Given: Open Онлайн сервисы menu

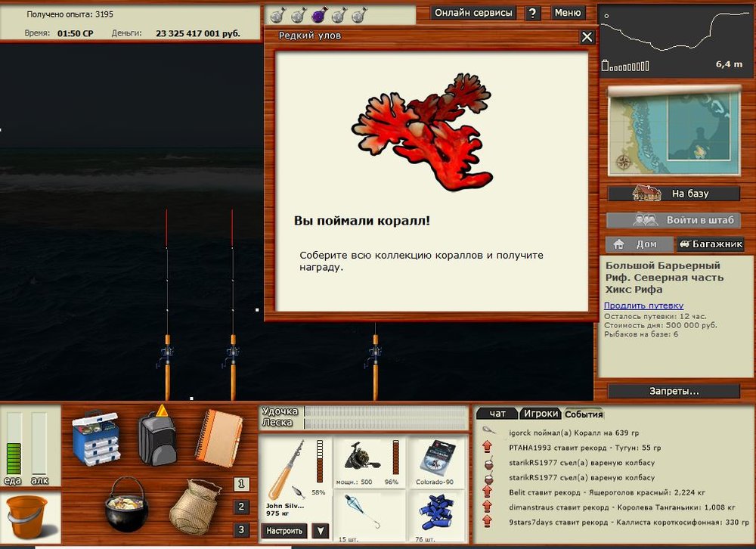Looking at the screenshot, I should coord(474,13).
